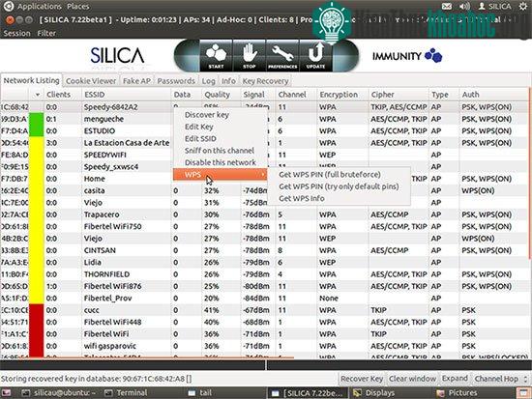
Task: Choose Edit SSID from context menu
Action: point(221,139)
